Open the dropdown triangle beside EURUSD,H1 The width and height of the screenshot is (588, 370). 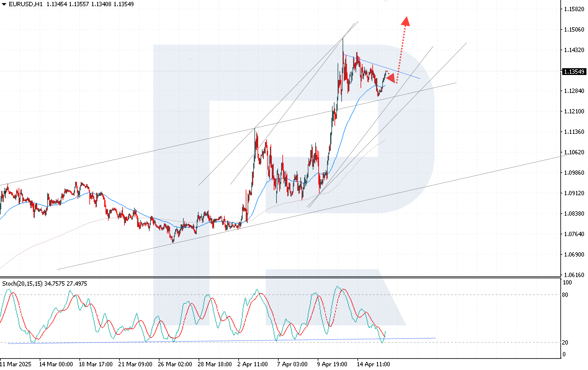click(4, 4)
